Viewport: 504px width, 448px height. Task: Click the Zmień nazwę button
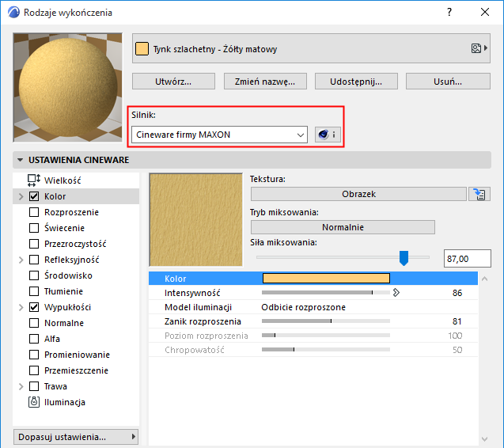(265, 82)
